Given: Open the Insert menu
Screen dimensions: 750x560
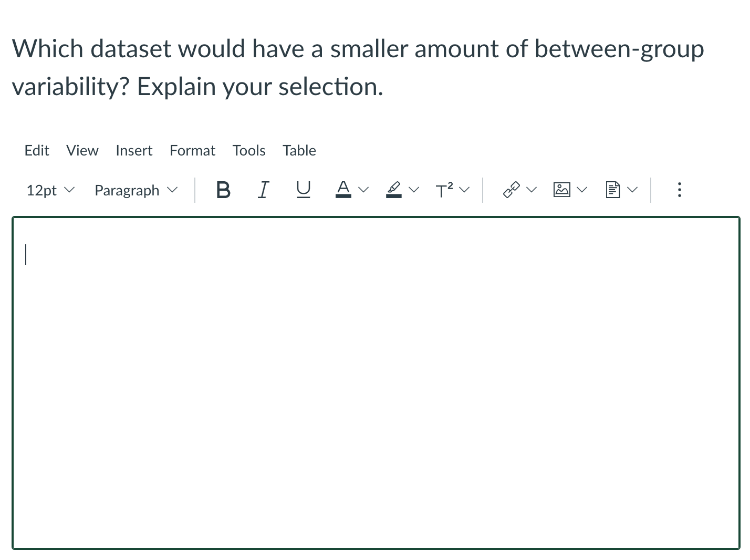Looking at the screenshot, I should click(x=134, y=150).
